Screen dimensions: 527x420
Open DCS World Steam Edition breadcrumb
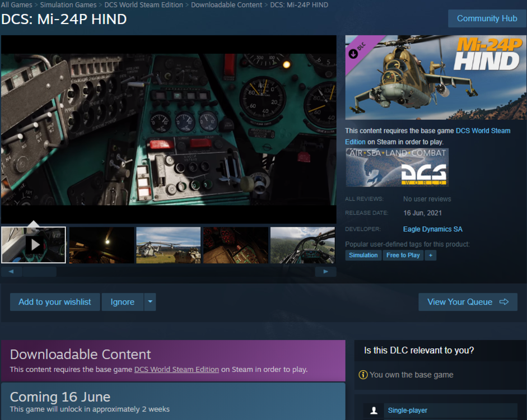click(144, 4)
